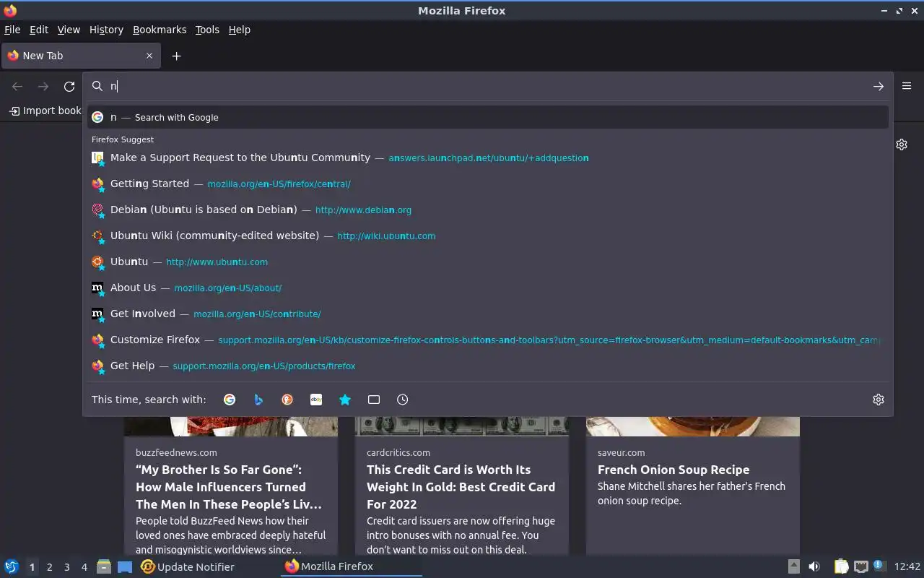This screenshot has height=578, width=924.
Task: Search history via clock icon
Action: (403, 400)
